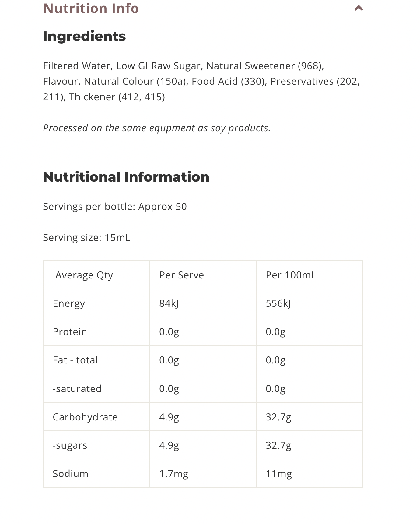Select the Energy row label

[69, 303]
